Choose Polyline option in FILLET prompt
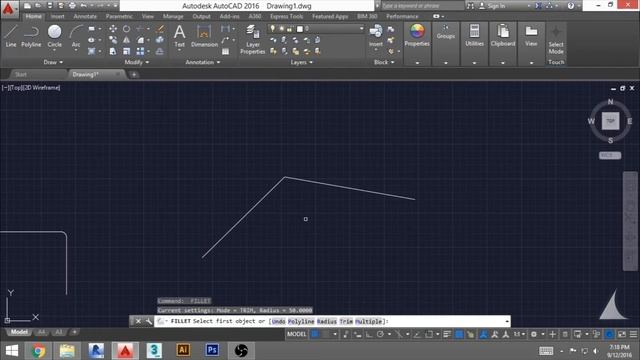The height and width of the screenshot is (360, 640). 301,321
